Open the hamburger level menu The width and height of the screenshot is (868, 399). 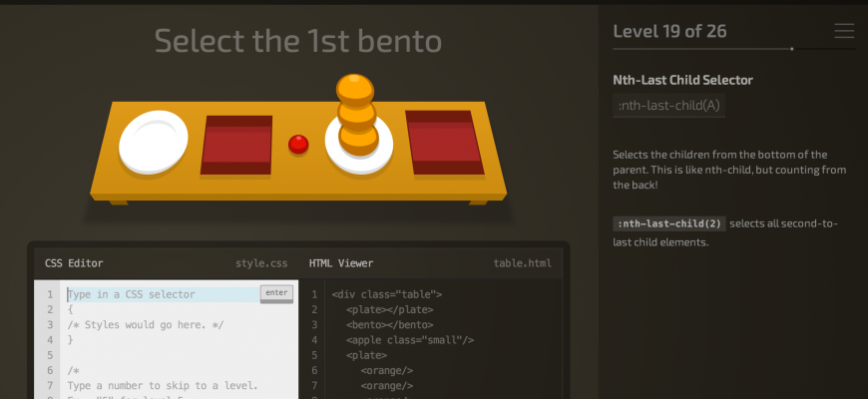click(x=844, y=31)
